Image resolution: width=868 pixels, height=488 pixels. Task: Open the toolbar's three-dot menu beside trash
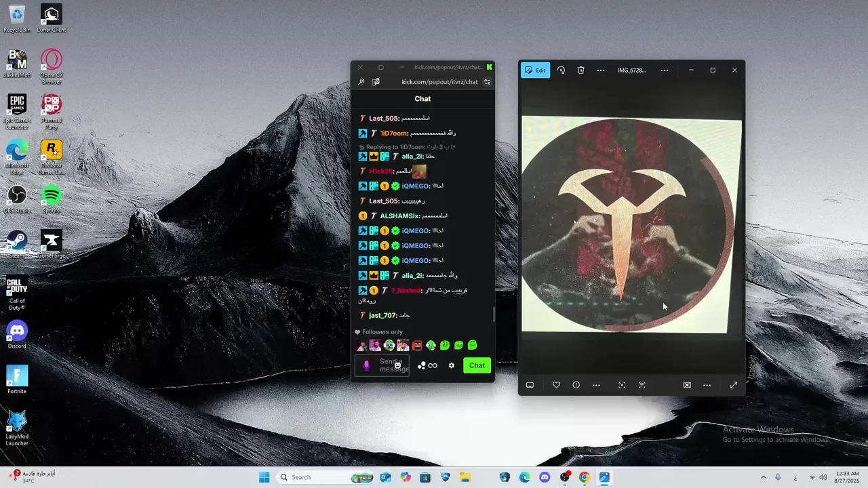point(600,70)
